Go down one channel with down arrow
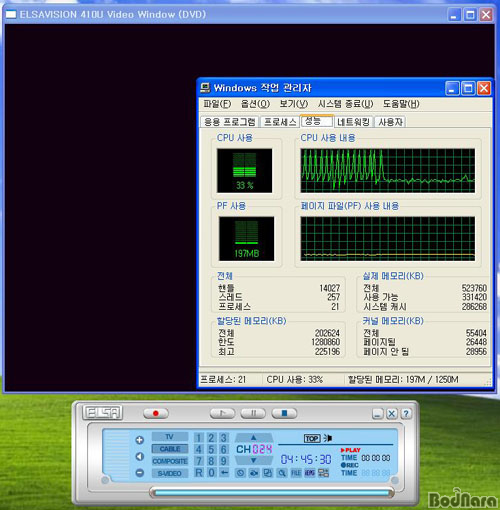This screenshot has width=500, height=510. click(254, 460)
